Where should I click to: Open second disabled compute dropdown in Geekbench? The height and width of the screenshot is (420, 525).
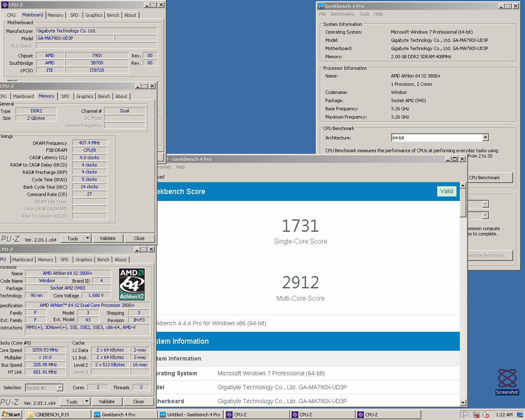click(486, 215)
